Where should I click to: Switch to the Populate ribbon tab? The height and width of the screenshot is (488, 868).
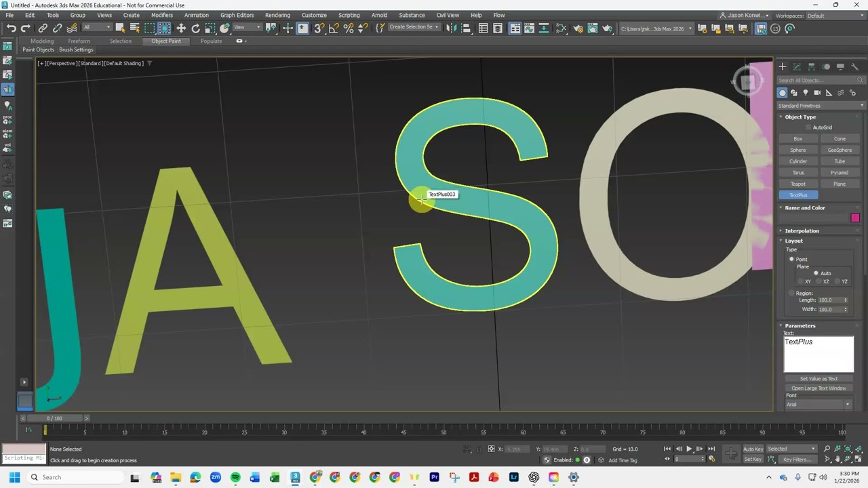(211, 41)
